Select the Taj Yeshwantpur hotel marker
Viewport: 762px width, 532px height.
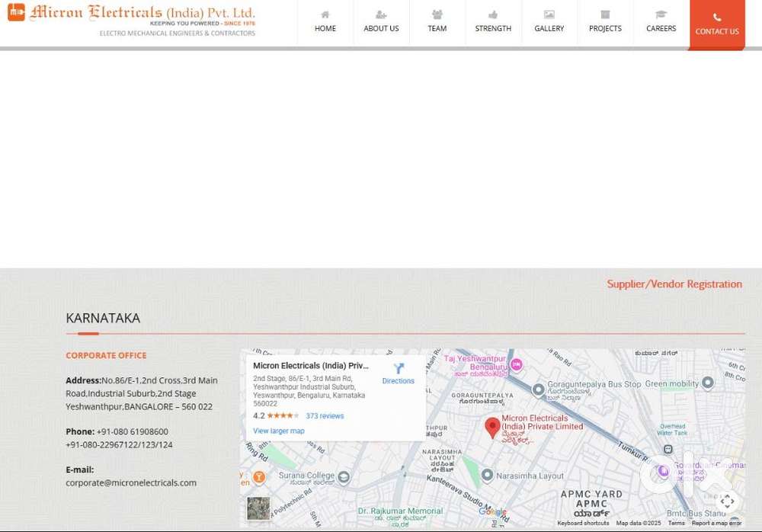(x=516, y=364)
